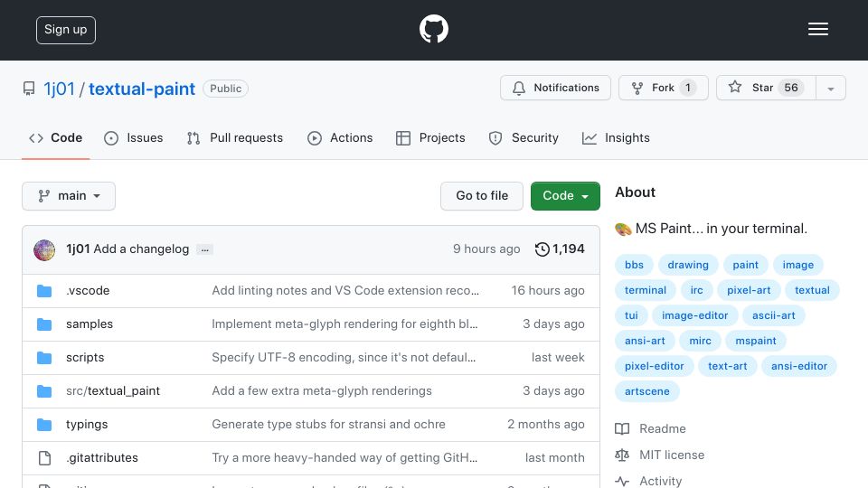Open the main branch selector dropdown
The height and width of the screenshot is (488, 868).
point(69,196)
